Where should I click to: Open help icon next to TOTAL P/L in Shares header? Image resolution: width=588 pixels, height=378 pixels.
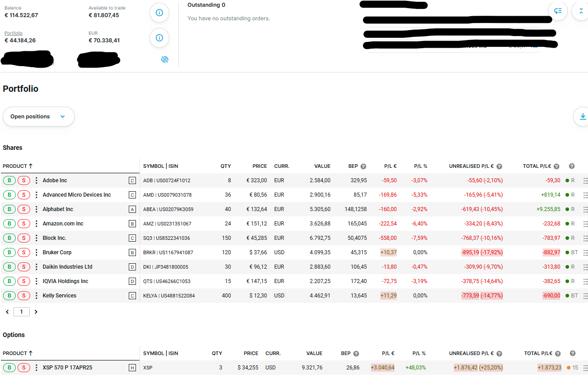tap(557, 166)
